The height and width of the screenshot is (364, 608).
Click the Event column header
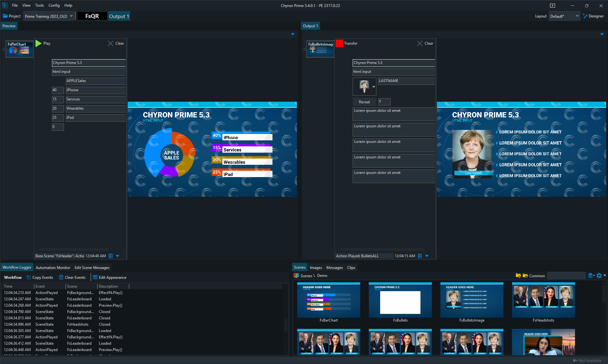pos(50,286)
